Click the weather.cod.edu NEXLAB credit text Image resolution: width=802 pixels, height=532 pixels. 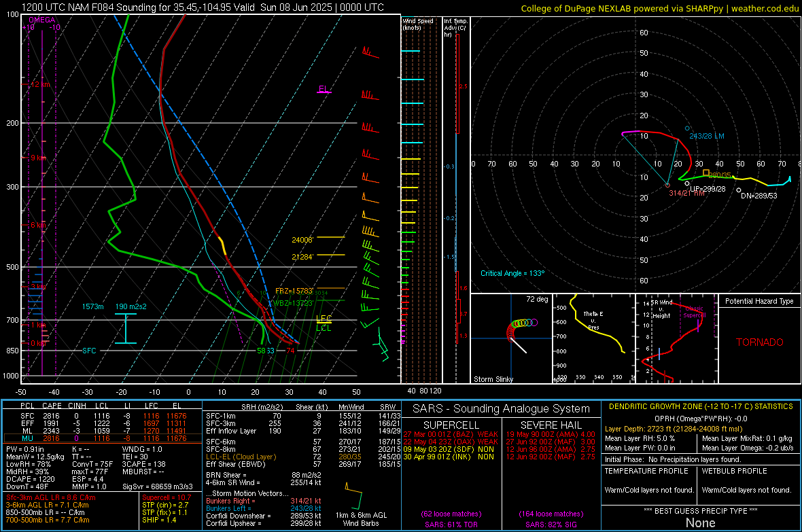[x=659, y=8]
